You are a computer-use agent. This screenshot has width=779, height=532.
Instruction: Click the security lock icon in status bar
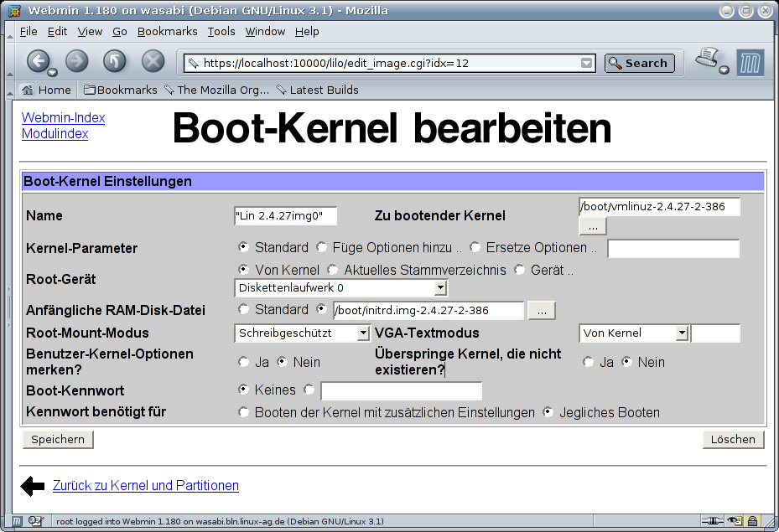(753, 521)
